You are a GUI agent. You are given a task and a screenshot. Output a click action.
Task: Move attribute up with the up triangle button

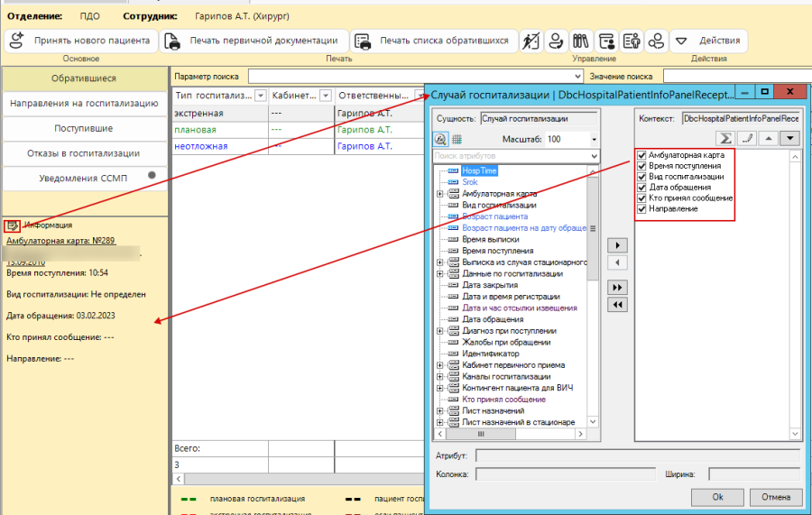(x=769, y=138)
